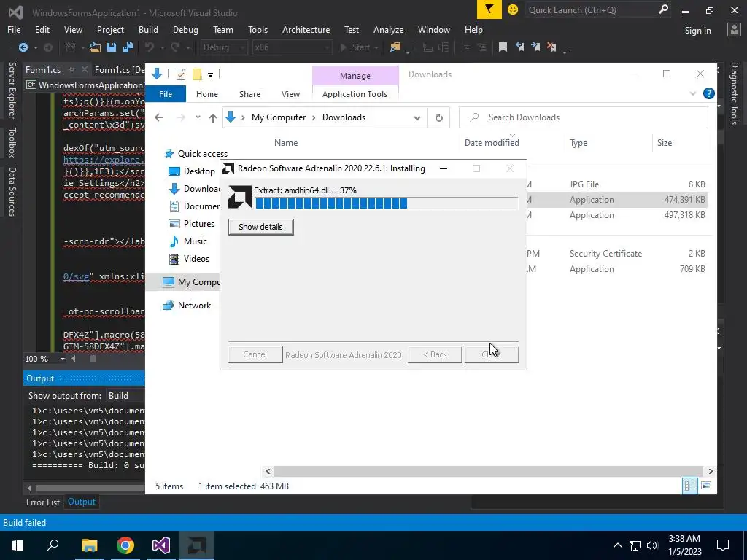
Task: Click the Quick Launch search magnifier icon
Action: (x=663, y=9)
